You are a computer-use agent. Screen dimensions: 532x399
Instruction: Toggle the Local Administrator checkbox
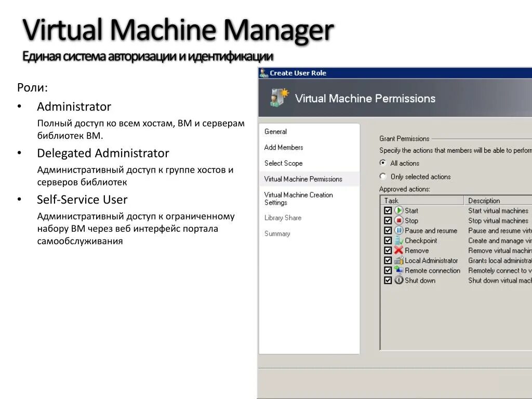tap(388, 260)
